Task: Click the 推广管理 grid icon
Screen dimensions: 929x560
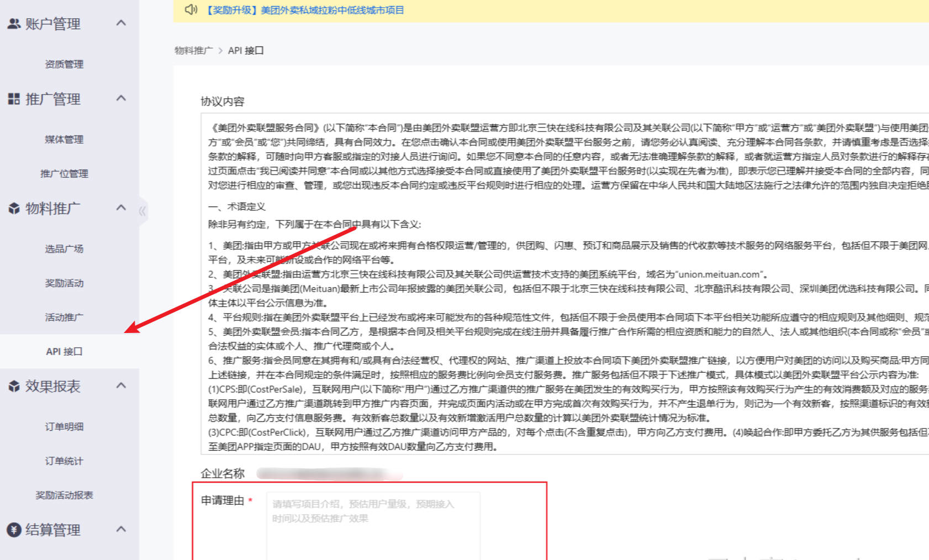Action: (14, 99)
